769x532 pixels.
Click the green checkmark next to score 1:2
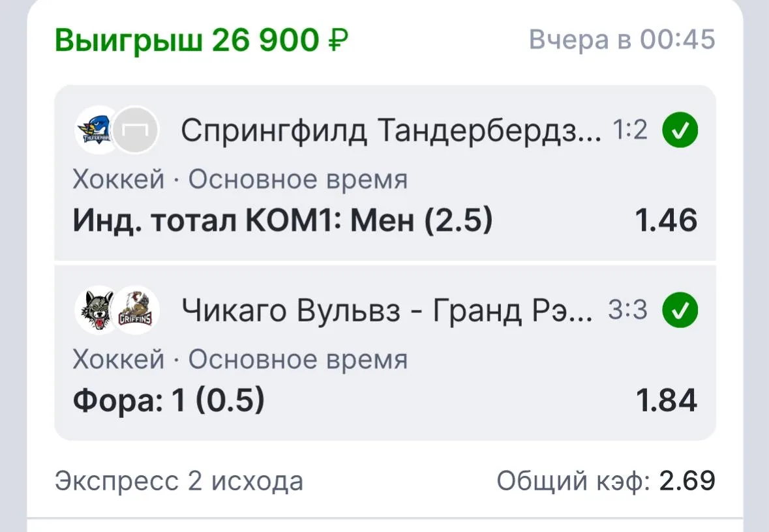(x=680, y=130)
